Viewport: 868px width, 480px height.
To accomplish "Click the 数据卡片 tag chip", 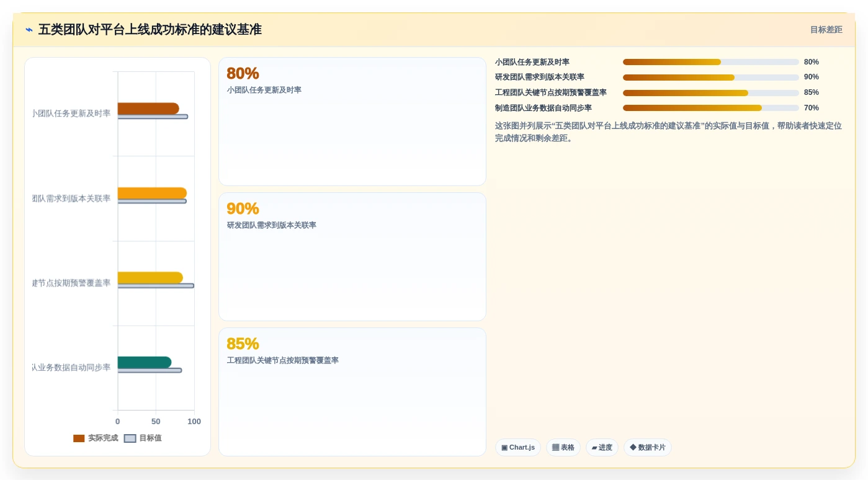I will (x=648, y=448).
